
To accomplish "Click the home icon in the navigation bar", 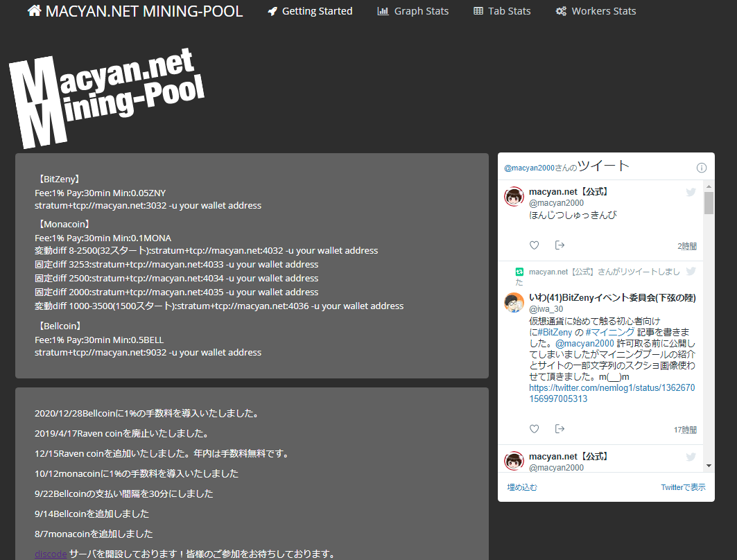I will [33, 10].
